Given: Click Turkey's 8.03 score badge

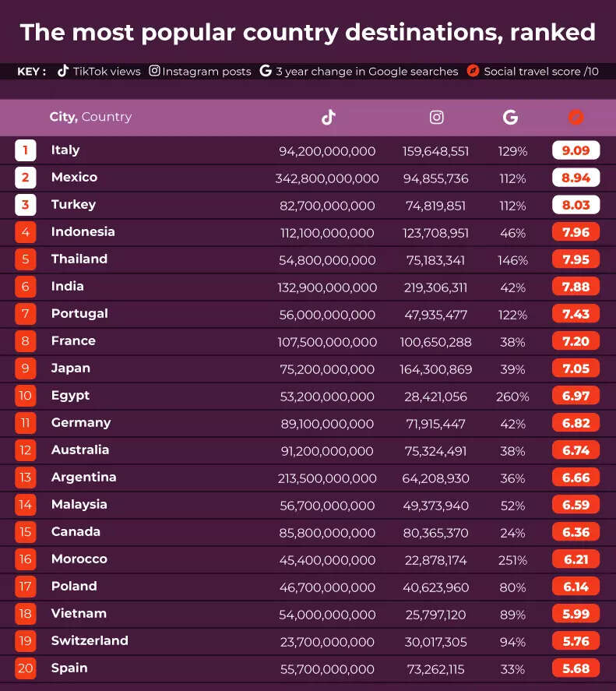Looking at the screenshot, I should click(576, 205).
